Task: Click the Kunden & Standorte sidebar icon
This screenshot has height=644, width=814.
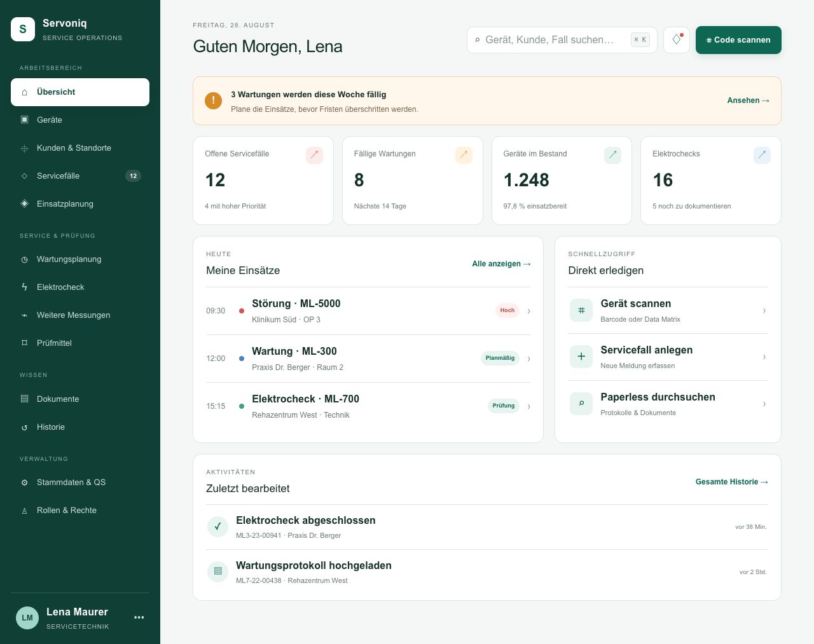Action: pos(24,148)
